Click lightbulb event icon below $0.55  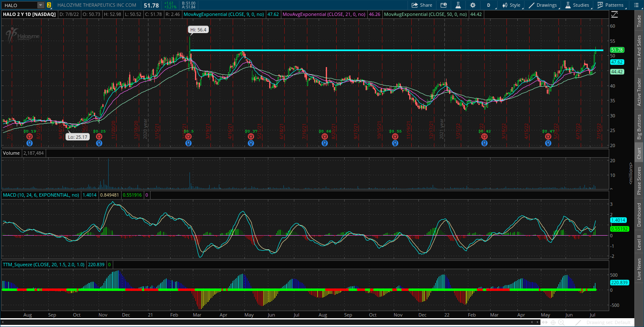pyautogui.click(x=395, y=143)
